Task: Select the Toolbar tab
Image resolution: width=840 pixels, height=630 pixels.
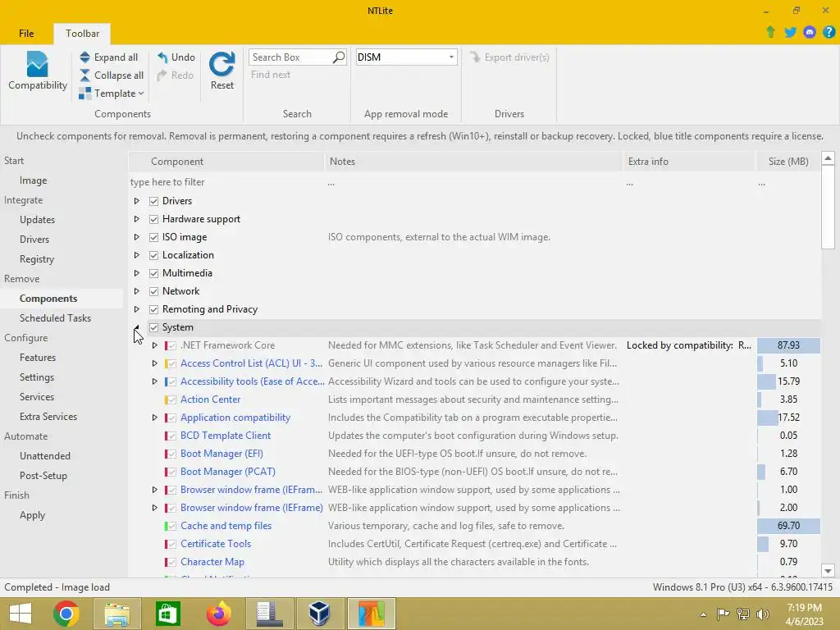Action: click(82, 33)
